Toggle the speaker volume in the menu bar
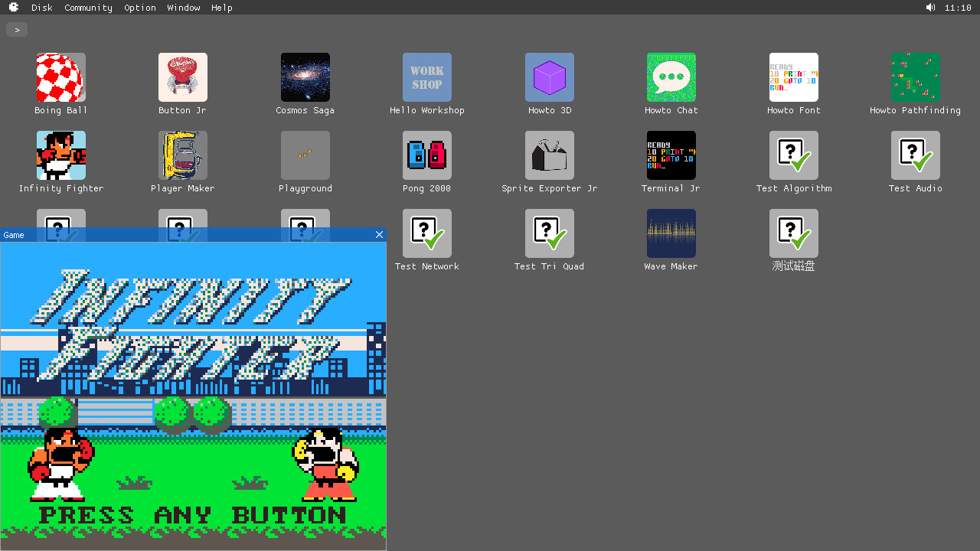Image resolution: width=980 pixels, height=551 pixels. (930, 7)
